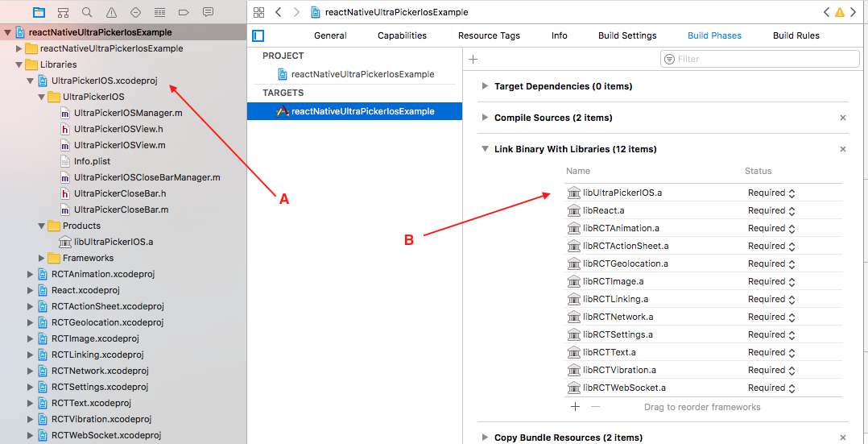The width and height of the screenshot is (868, 444).
Task: Collapse the Libraries folder
Action: coord(19,64)
